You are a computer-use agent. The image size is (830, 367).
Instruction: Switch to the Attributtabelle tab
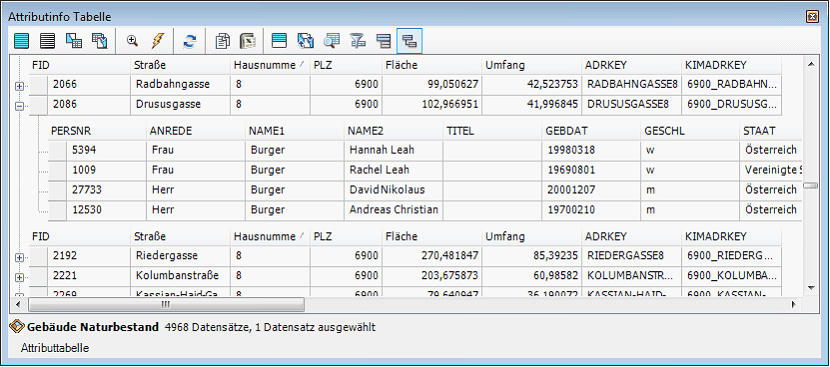(x=55, y=348)
